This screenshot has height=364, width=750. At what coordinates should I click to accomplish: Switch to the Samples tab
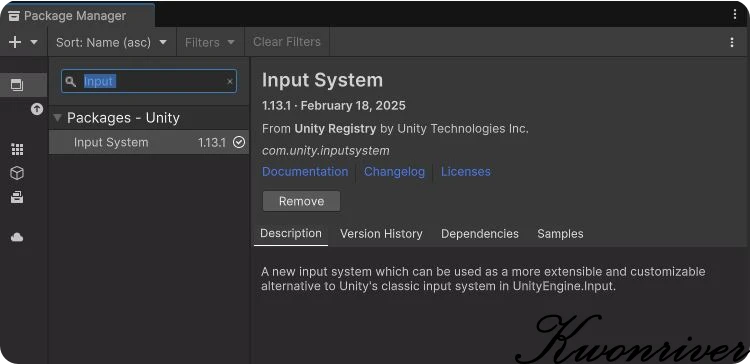point(560,233)
